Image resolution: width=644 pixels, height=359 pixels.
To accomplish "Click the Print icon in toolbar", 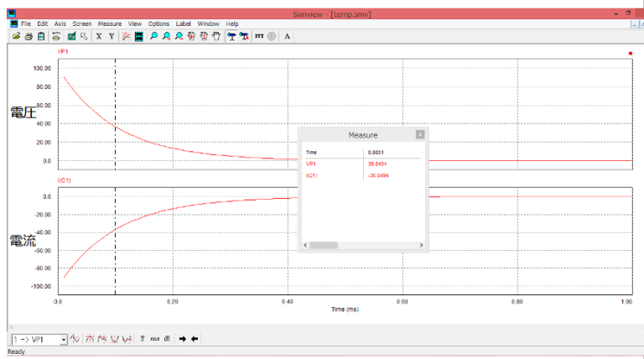I will tap(28, 36).
